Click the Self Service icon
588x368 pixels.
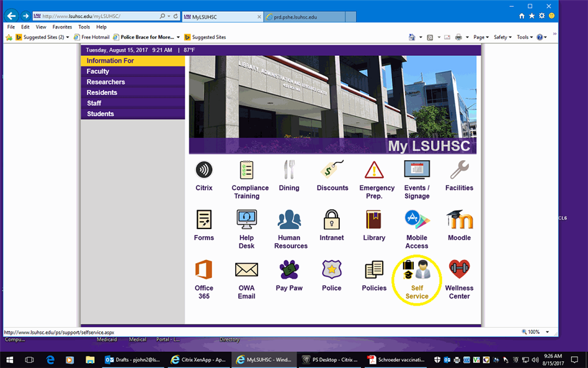(416, 270)
